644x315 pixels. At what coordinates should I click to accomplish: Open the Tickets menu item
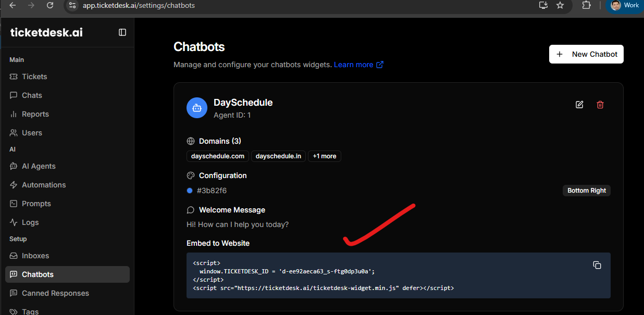coord(34,77)
